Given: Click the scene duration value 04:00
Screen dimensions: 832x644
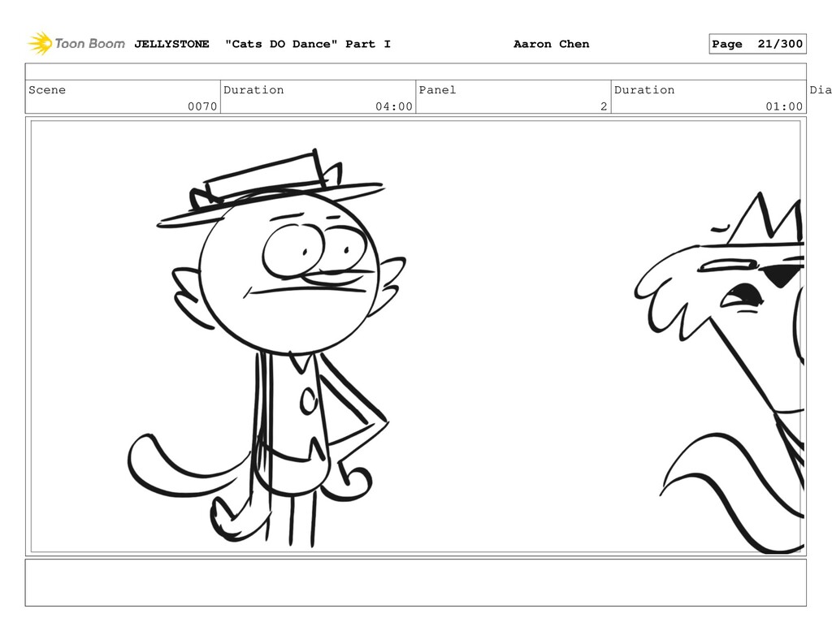Looking at the screenshot, I should (394, 106).
